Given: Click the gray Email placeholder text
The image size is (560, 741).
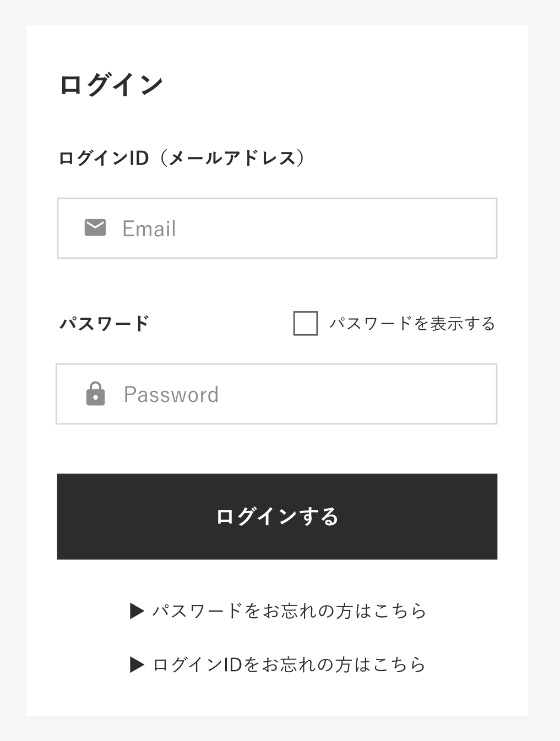Looking at the screenshot, I should point(149,228).
